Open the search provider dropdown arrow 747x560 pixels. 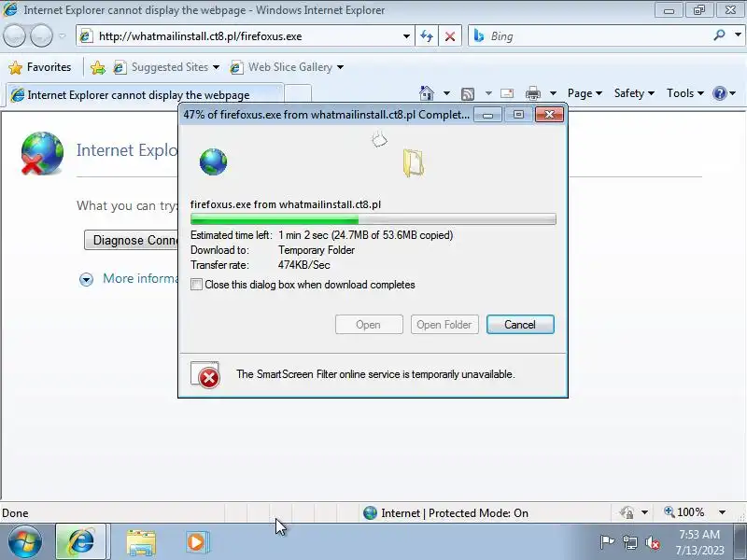738,35
